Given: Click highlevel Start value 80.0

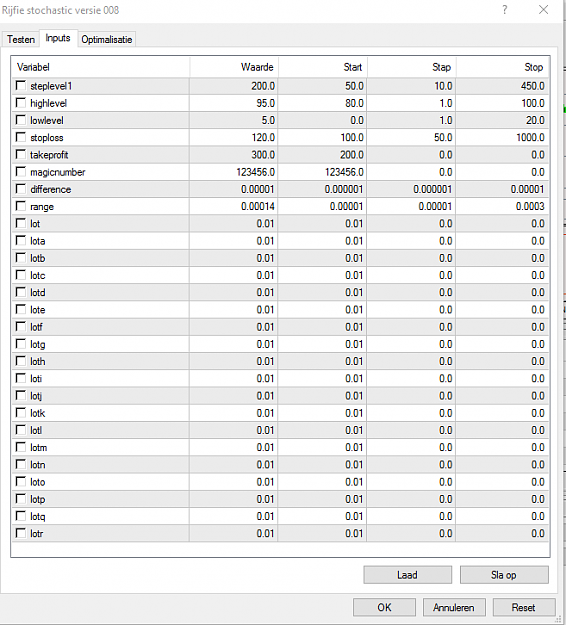Looking at the screenshot, I should 354,103.
